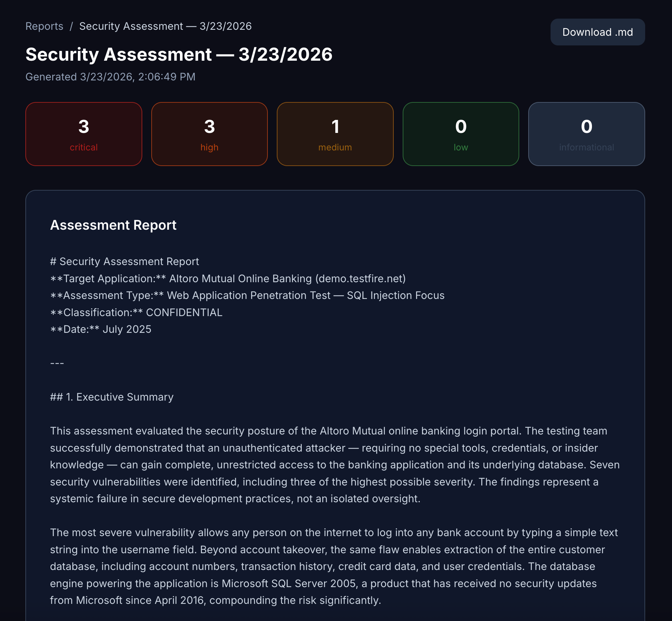This screenshot has height=621, width=672.
Task: Click the Target Application line
Action: [228, 279]
